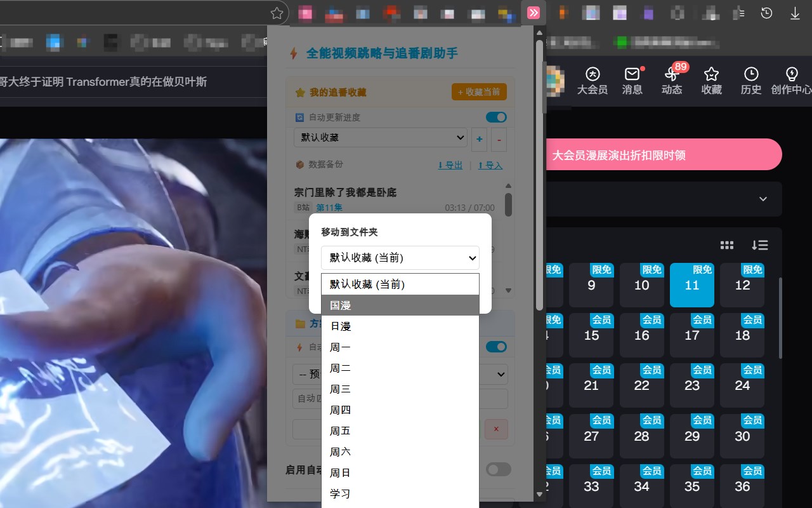Select 周一 from the folder list
The image size is (812, 508).
(x=400, y=347)
